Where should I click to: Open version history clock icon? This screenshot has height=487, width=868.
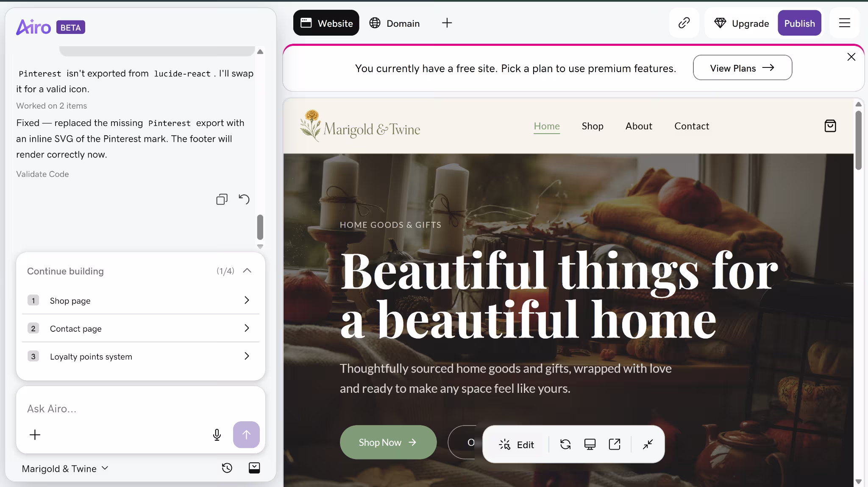point(227,468)
